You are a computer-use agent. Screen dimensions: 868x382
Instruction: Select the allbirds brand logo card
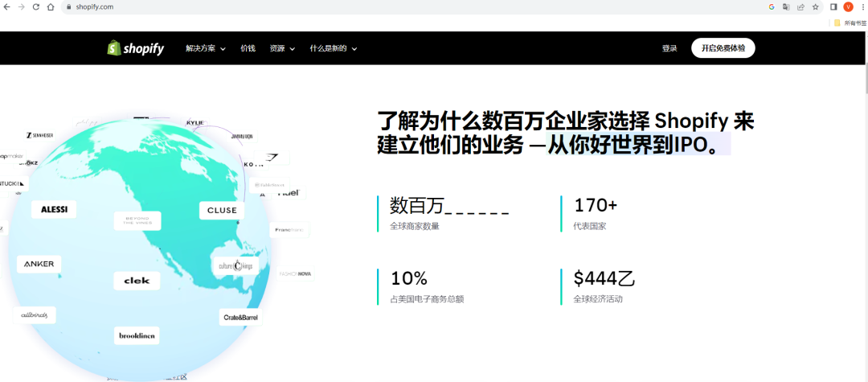pyautogui.click(x=35, y=315)
